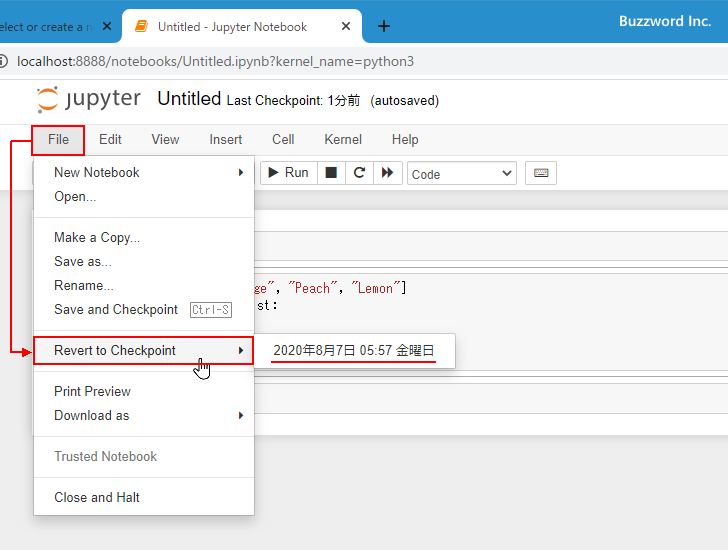Open the View menu
This screenshot has height=550, width=728.
[165, 140]
